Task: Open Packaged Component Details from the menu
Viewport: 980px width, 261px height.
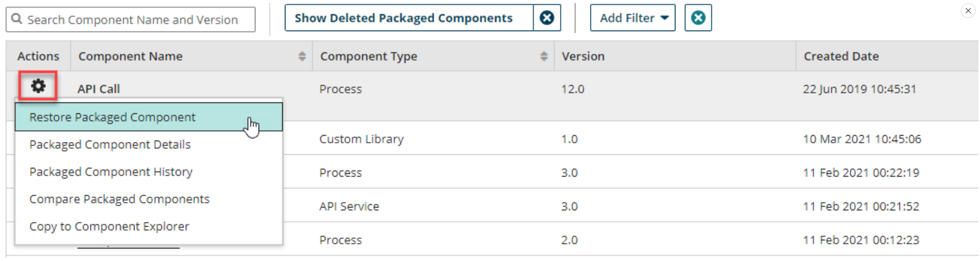Action: click(x=110, y=144)
